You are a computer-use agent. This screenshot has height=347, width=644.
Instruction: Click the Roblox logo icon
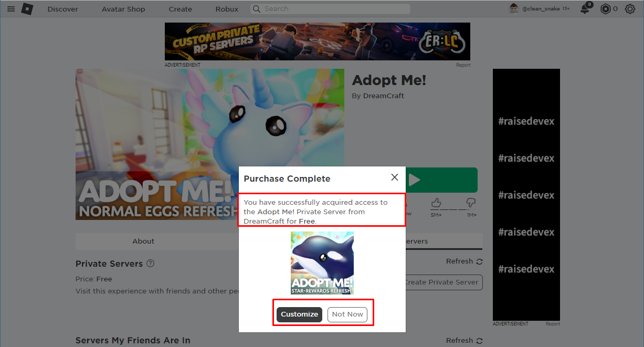pyautogui.click(x=27, y=9)
